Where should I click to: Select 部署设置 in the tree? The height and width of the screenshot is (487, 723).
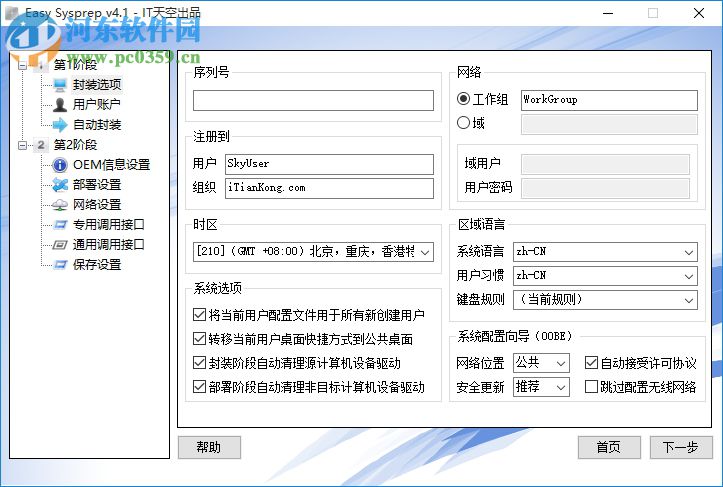click(x=97, y=184)
